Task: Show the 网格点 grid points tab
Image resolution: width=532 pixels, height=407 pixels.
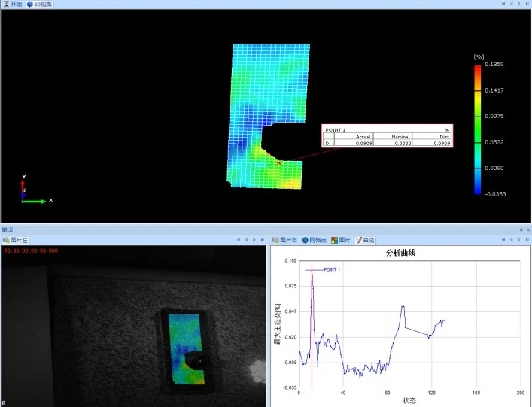Action: (315, 240)
